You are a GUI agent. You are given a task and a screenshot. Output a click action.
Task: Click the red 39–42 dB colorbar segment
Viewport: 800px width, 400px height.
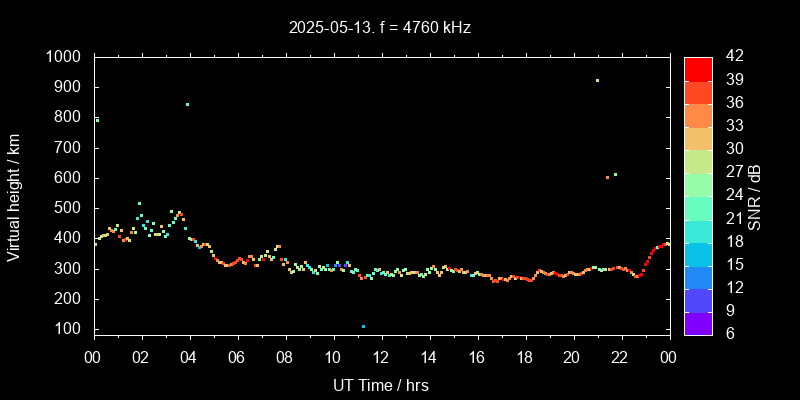(x=698, y=68)
